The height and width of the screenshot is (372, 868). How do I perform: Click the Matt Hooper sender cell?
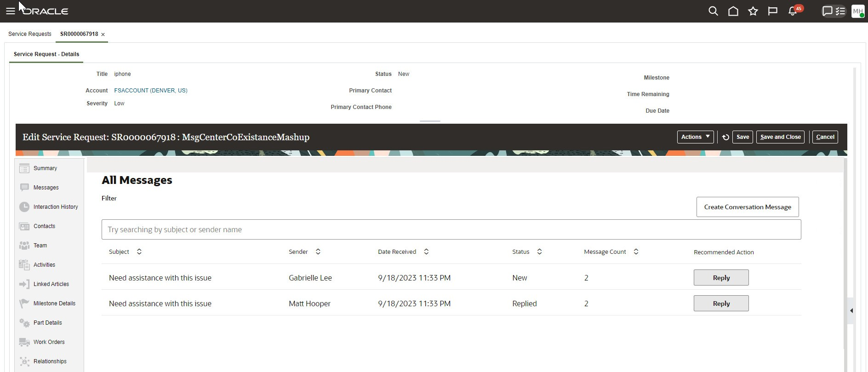point(309,303)
